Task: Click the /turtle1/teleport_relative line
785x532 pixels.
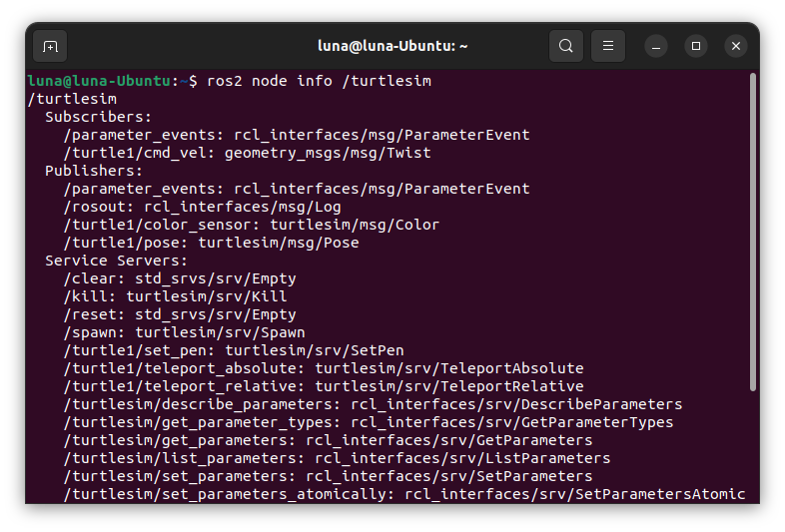Action: click(x=324, y=387)
